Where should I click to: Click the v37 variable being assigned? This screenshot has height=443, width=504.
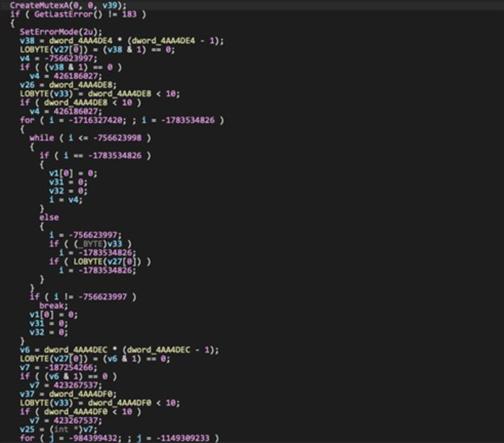coord(26,394)
